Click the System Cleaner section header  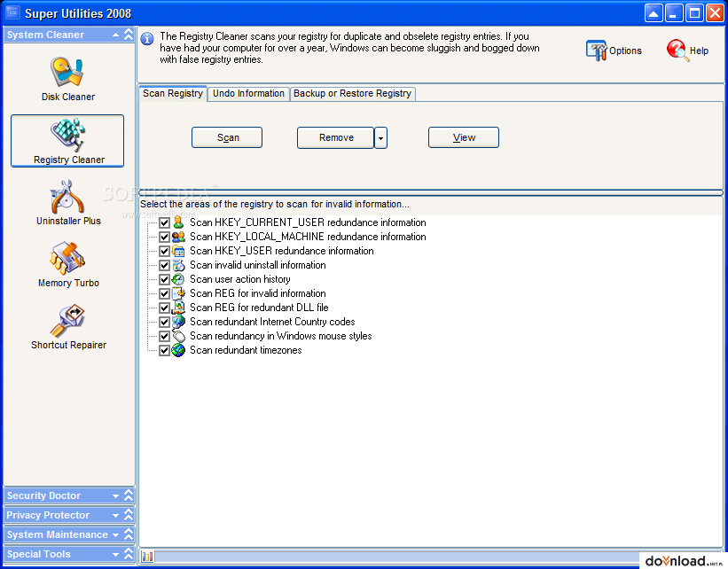[69, 35]
